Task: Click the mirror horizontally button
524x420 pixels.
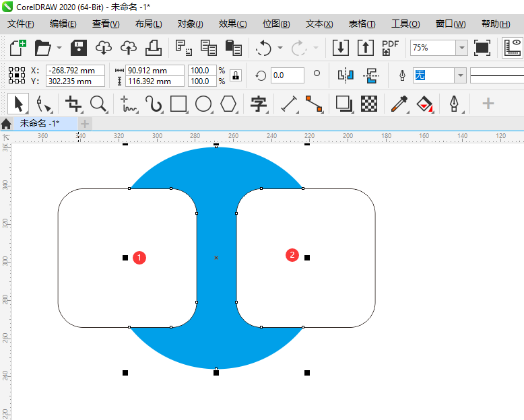Action: pyautogui.click(x=346, y=75)
